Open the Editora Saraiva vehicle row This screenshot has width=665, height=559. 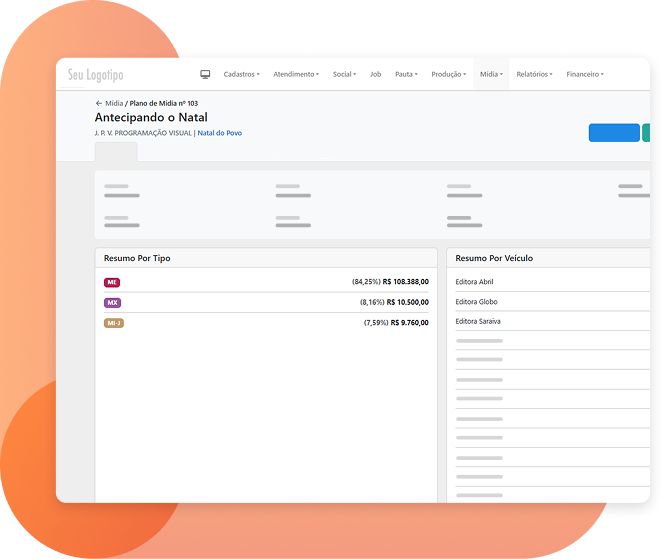tap(478, 321)
